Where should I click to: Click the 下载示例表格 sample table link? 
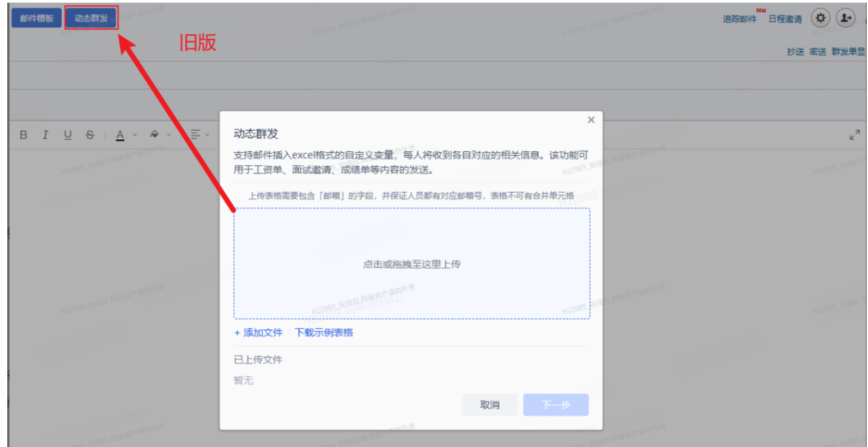click(x=325, y=333)
